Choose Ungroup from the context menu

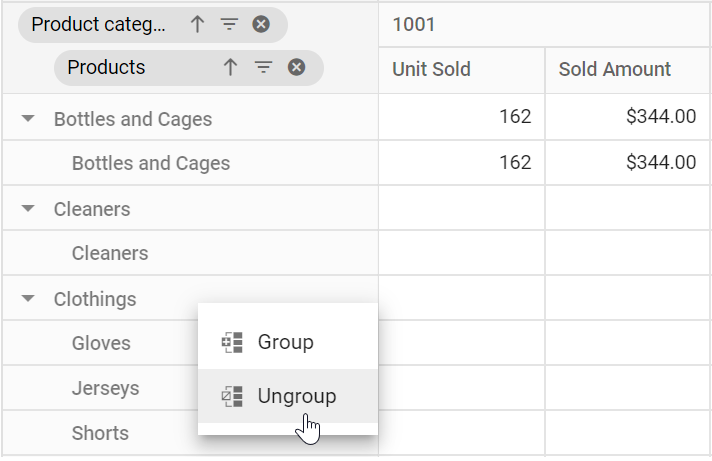point(288,396)
